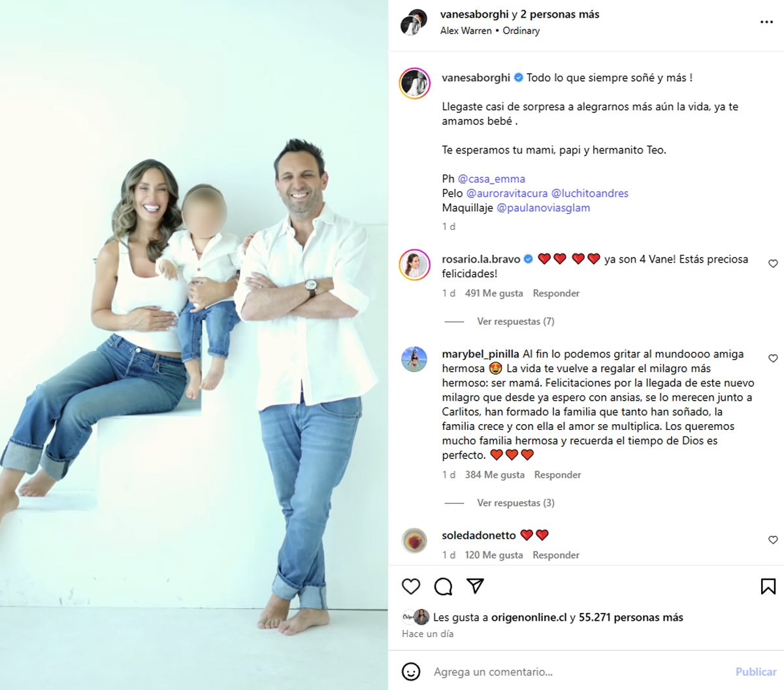Save post with bookmark icon
This screenshot has width=784, height=690.
(768, 586)
